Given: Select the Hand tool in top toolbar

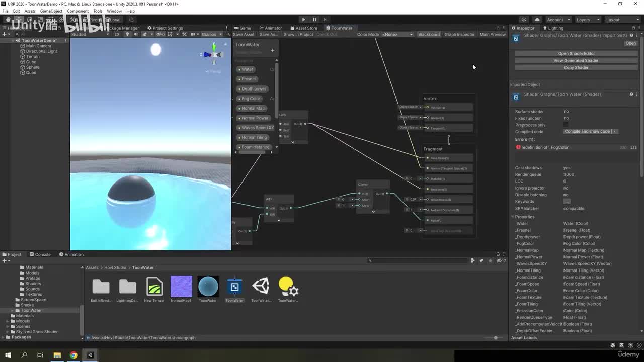Looking at the screenshot, I should [7, 20].
